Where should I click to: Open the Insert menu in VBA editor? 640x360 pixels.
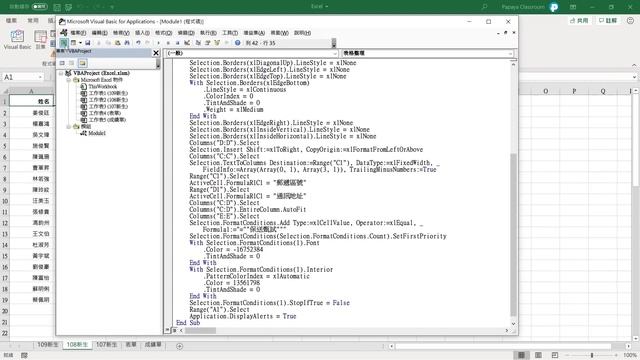142,33
